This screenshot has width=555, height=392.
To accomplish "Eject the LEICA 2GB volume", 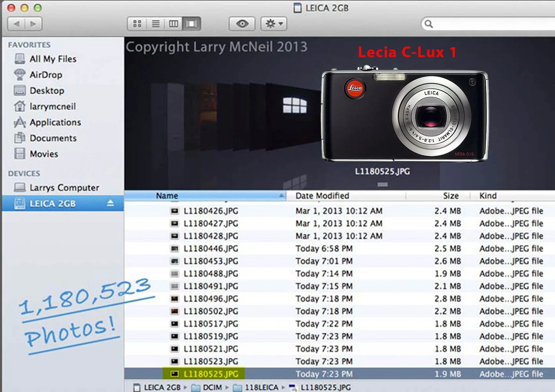I will [x=110, y=203].
